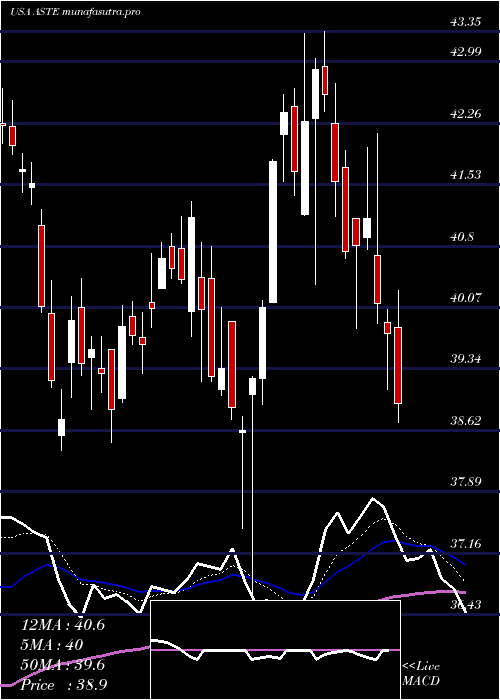Screen dimensions: 500x700
Task: Select the 38.62 price level label
Action: click(x=466, y=421)
